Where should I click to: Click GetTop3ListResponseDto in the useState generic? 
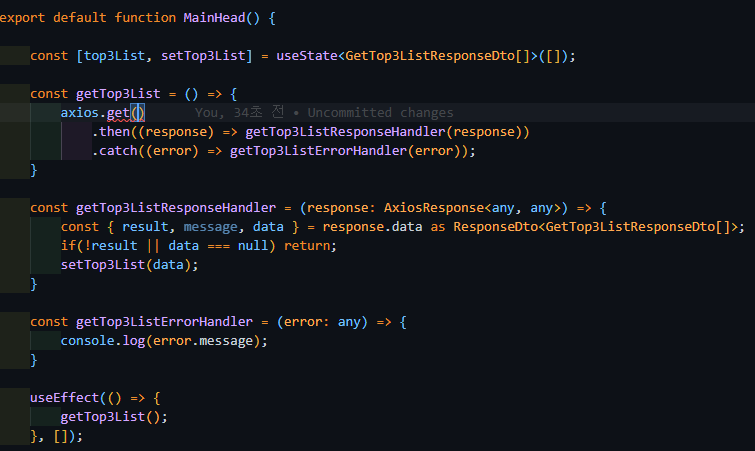pyautogui.click(x=430, y=56)
